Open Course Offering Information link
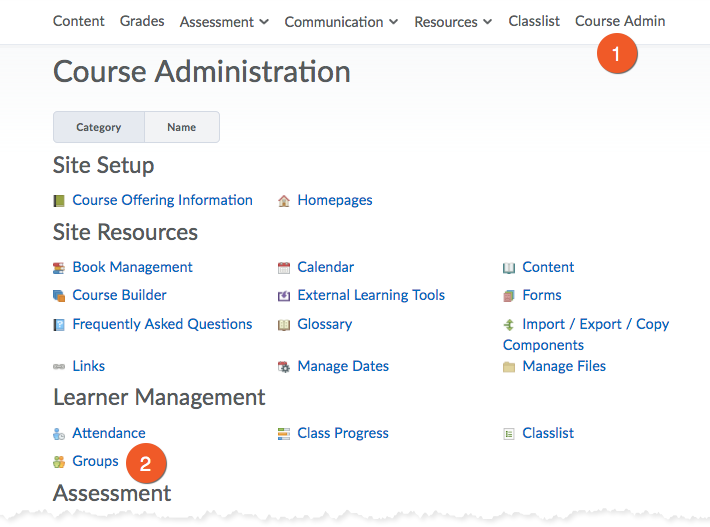Viewport: 710px width, 527px height. pyautogui.click(x=162, y=200)
